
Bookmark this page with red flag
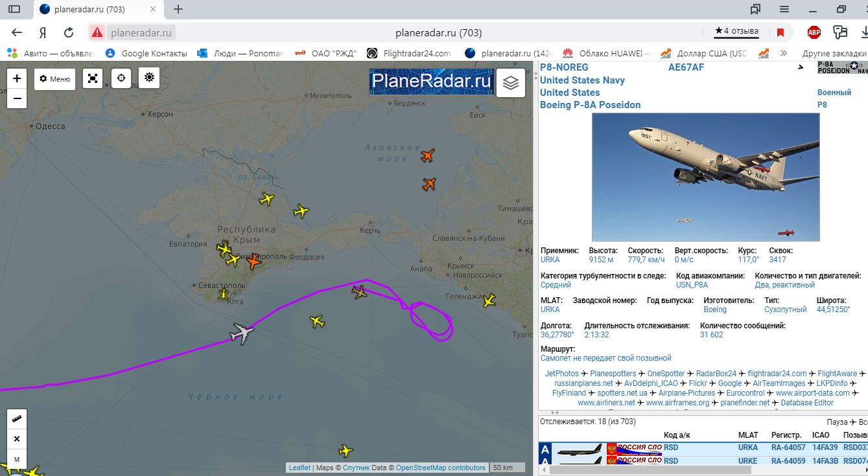coord(780,32)
